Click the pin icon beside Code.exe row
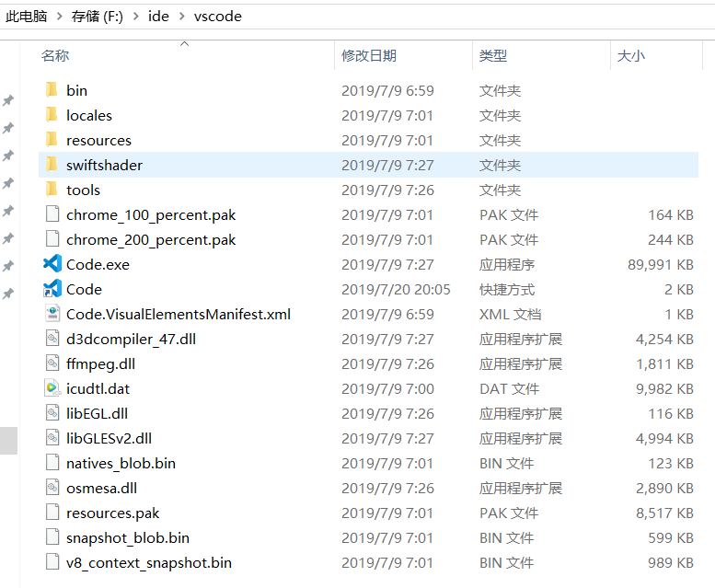The image size is (715, 588). [8, 266]
